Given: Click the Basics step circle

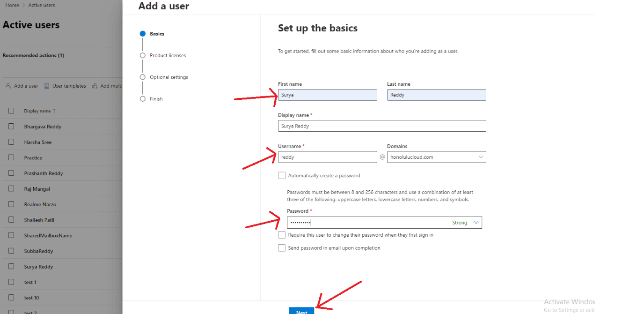Looking at the screenshot, I should coord(143,34).
